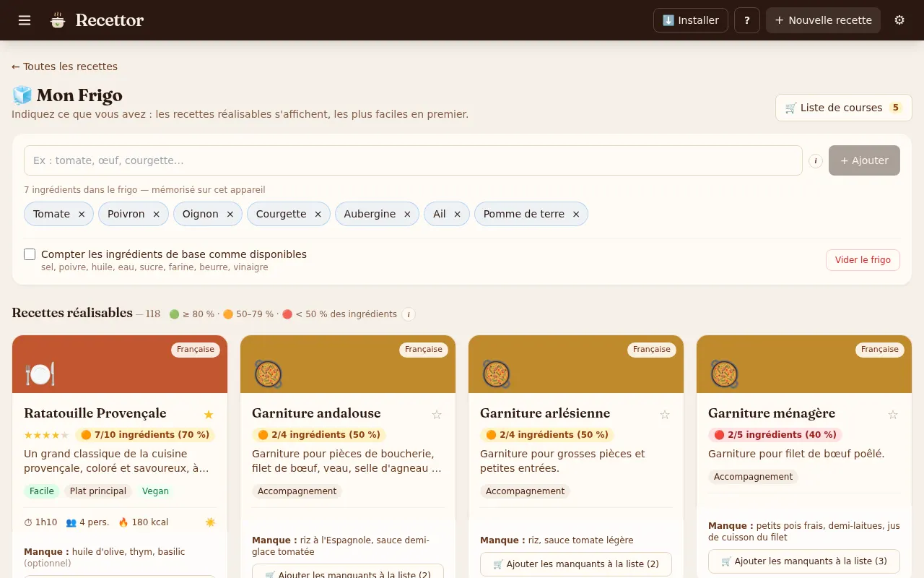Image resolution: width=924 pixels, height=578 pixels.
Task: Click Française tag on Garniture ménagère
Action: (880, 350)
